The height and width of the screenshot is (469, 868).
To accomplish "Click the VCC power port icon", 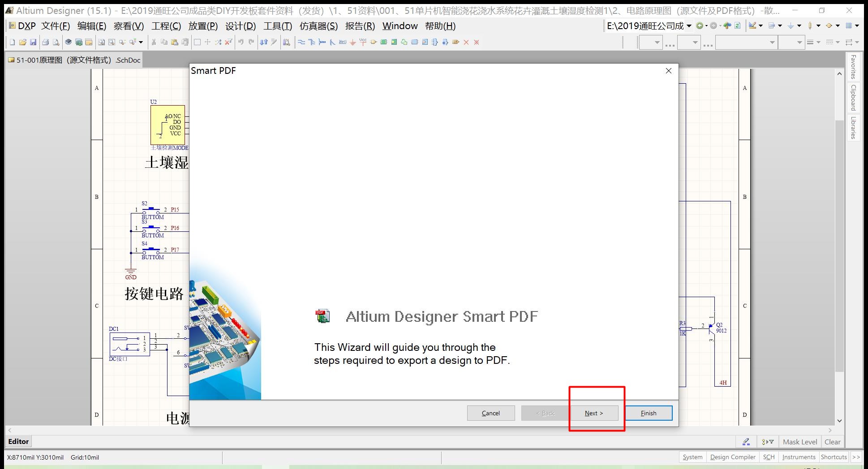I will tap(363, 42).
